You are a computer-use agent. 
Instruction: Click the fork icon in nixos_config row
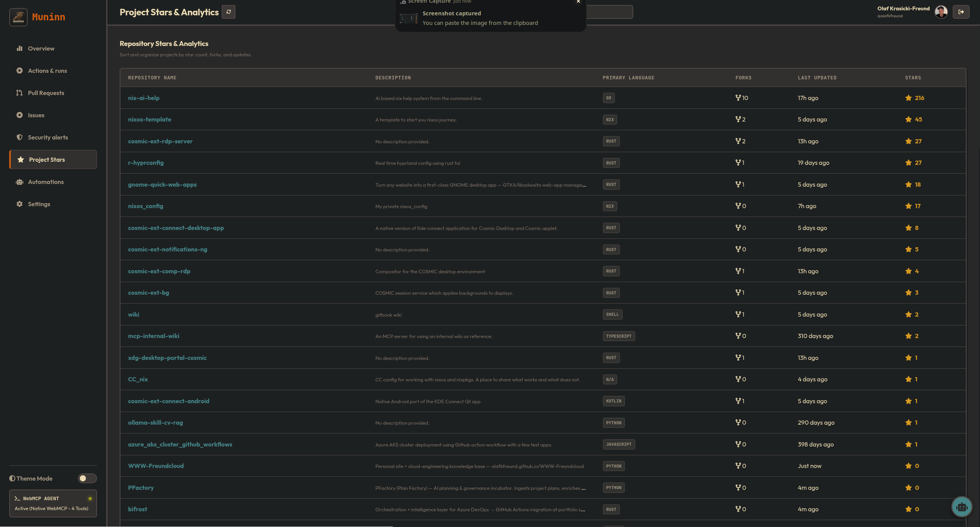pyautogui.click(x=738, y=206)
